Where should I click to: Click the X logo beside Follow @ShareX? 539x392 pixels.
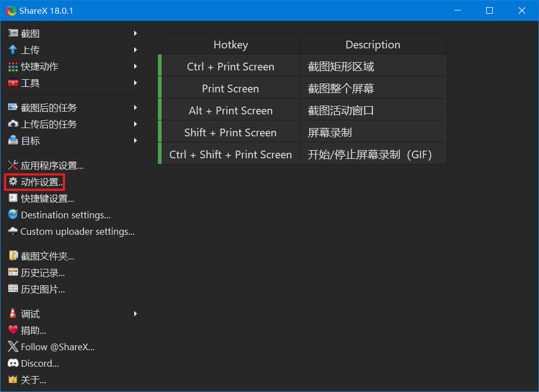(x=13, y=347)
